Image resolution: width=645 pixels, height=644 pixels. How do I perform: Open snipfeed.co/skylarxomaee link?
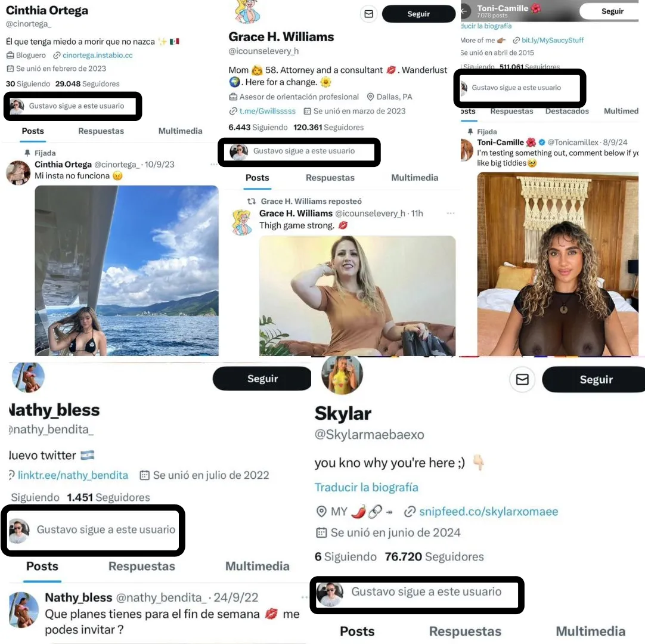click(x=488, y=512)
